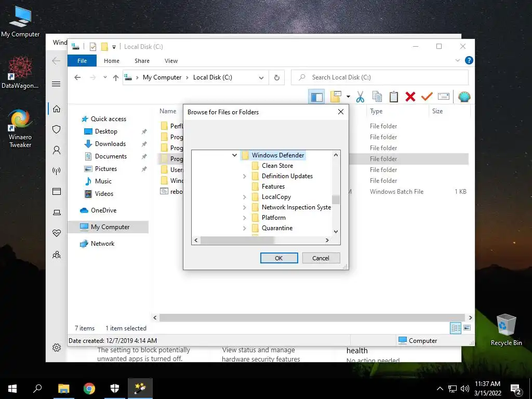Click the globe shell icon in toolbar
This screenshot has height=399, width=532.
pos(464,97)
